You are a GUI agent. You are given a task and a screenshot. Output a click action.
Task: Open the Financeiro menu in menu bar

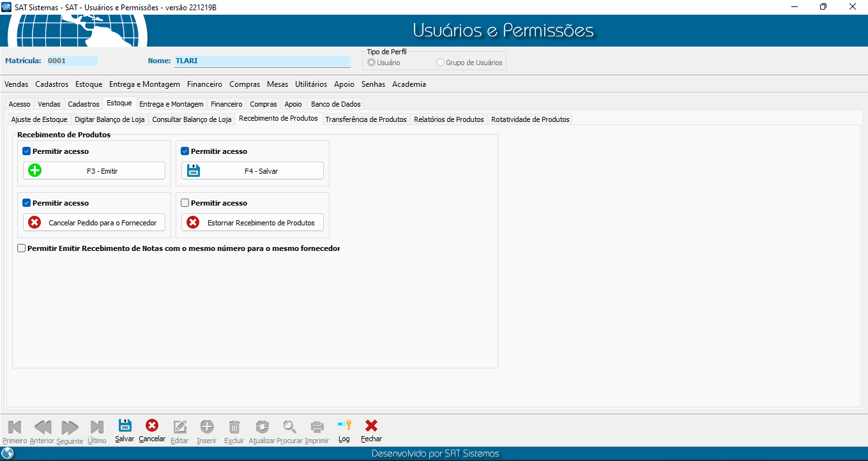click(x=204, y=84)
